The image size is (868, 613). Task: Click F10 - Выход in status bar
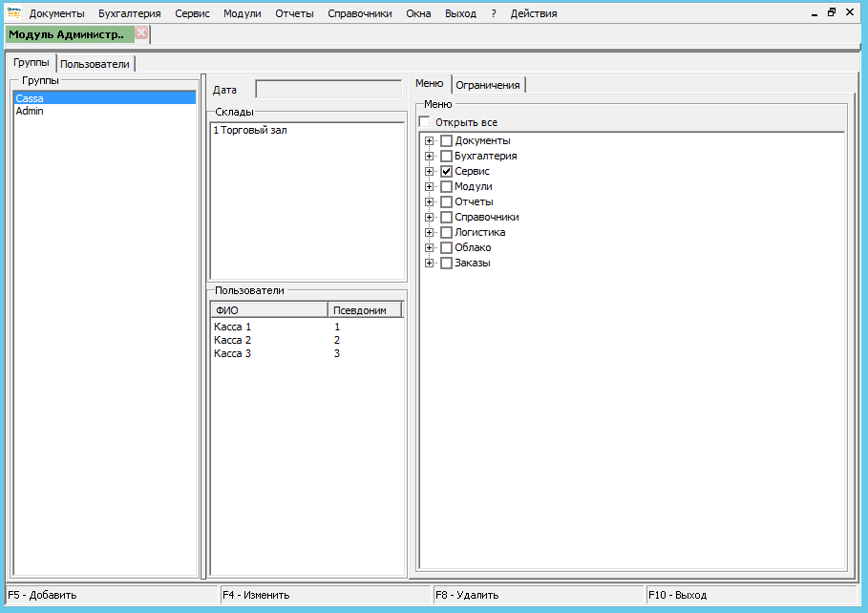(x=678, y=595)
